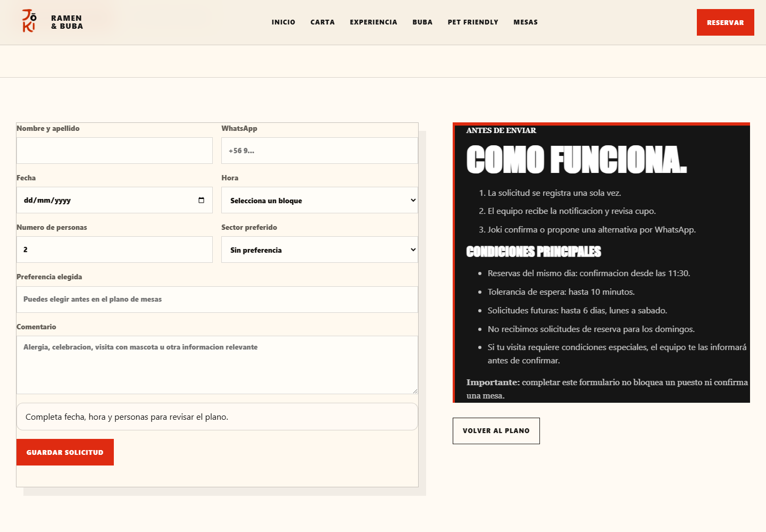Screen dimensions: 766x532
Task: Open the calendar picker icon in Fecha
Action: tap(201, 200)
